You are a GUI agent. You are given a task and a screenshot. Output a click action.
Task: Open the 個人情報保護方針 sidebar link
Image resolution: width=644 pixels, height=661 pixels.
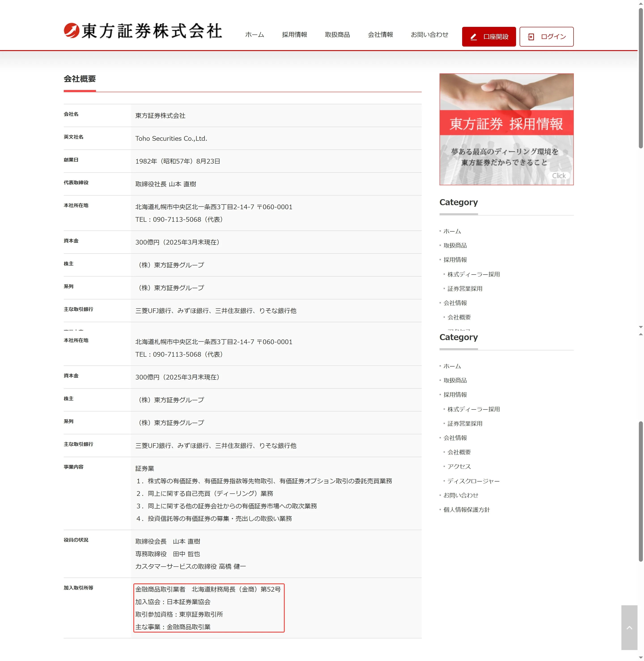pos(466,510)
